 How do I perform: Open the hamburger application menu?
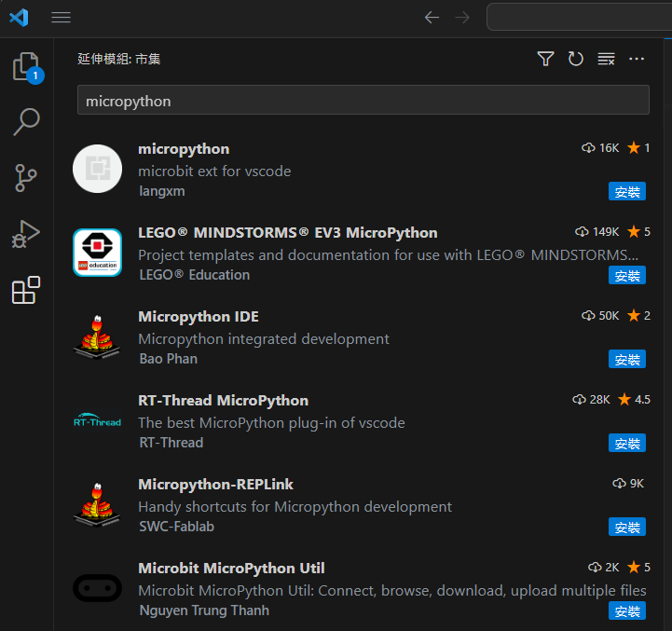pos(61,18)
